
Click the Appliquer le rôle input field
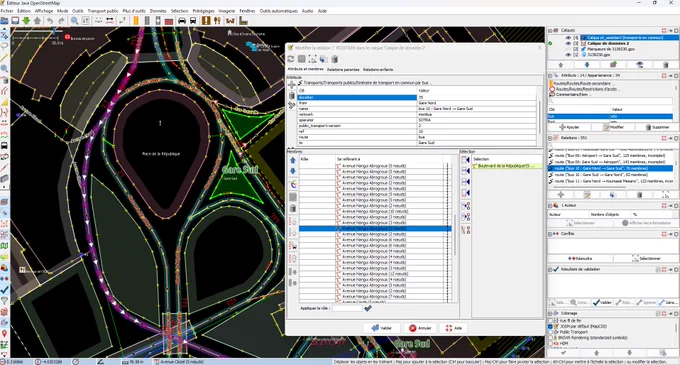(x=347, y=308)
